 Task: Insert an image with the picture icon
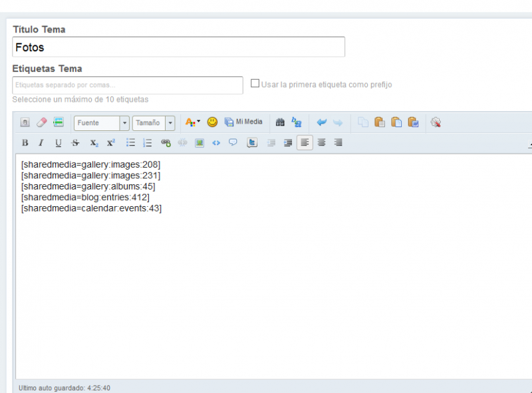click(199, 143)
